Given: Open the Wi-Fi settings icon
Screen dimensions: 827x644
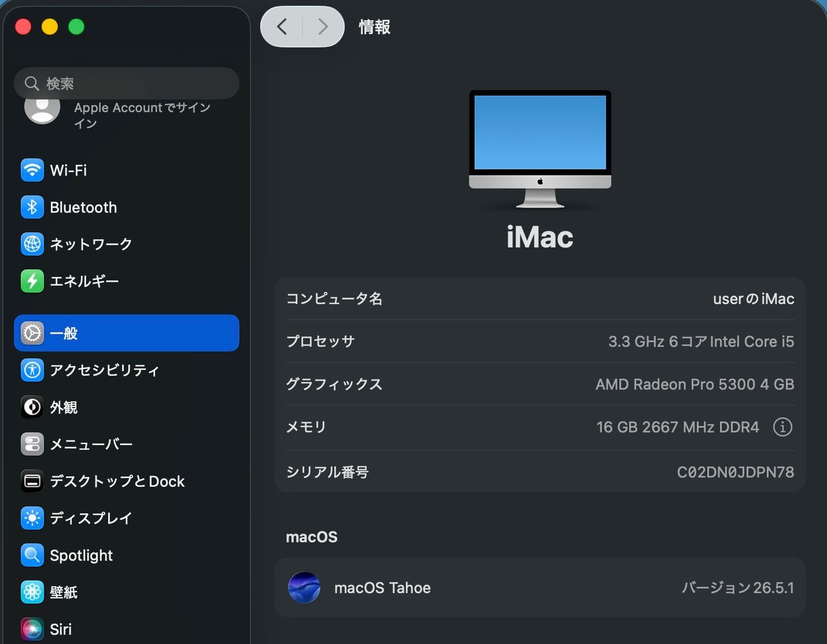Looking at the screenshot, I should [x=32, y=170].
